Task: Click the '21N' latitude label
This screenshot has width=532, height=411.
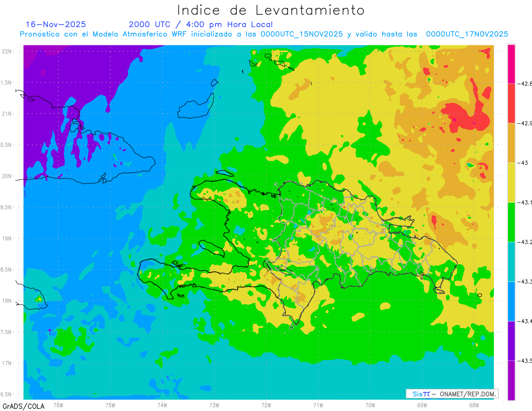Action: tap(7, 114)
